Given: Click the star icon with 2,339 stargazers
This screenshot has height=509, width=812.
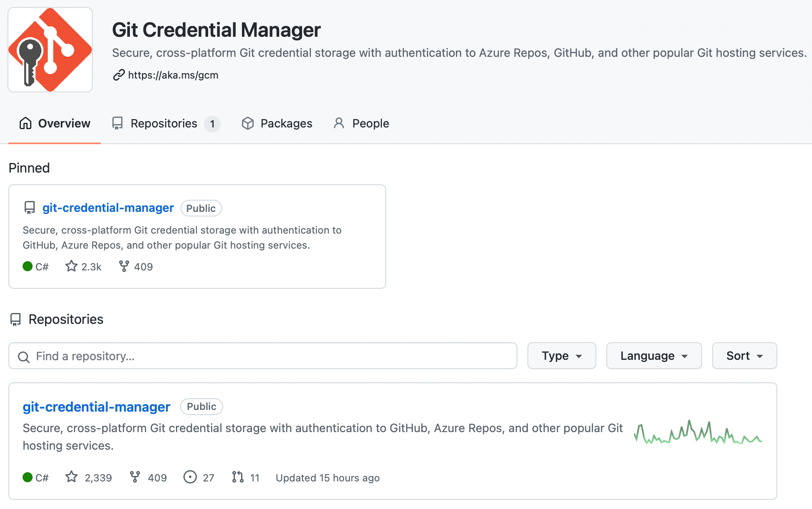Looking at the screenshot, I should [x=71, y=477].
